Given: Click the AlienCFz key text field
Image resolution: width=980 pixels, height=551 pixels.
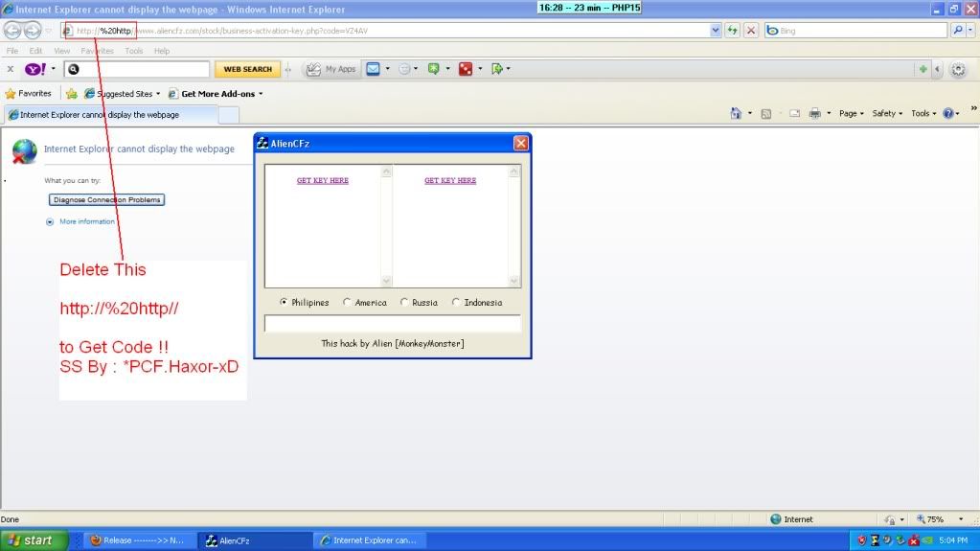Looking at the screenshot, I should pos(392,324).
